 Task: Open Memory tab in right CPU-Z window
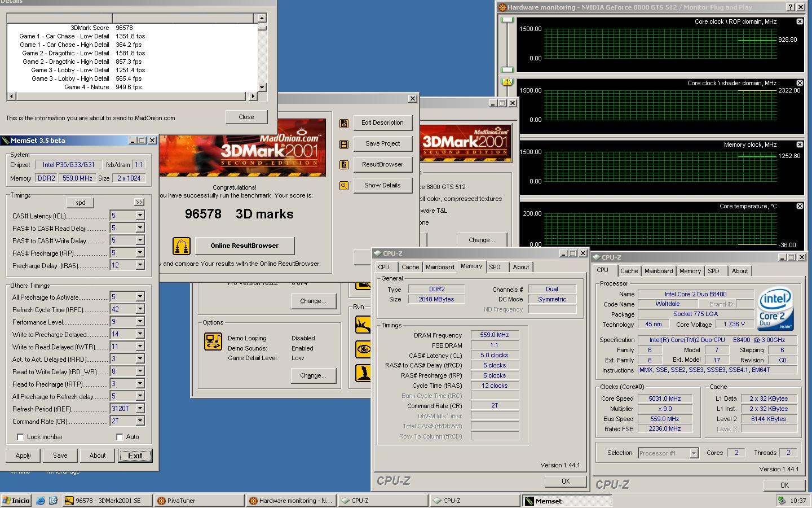pyautogui.click(x=690, y=271)
